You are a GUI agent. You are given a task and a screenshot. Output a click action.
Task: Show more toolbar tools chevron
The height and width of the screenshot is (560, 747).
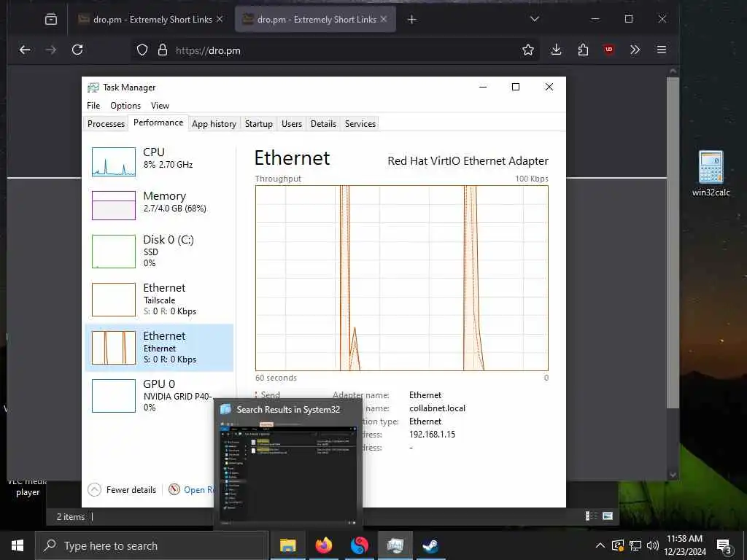coord(635,50)
